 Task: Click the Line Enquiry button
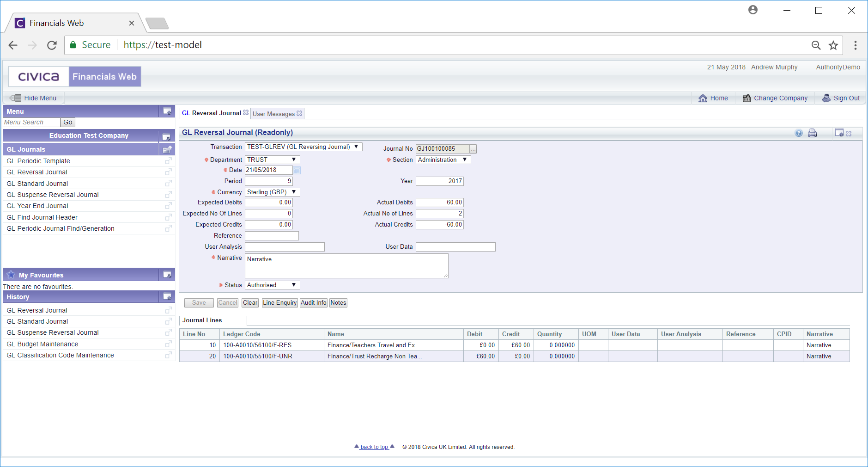pos(279,303)
